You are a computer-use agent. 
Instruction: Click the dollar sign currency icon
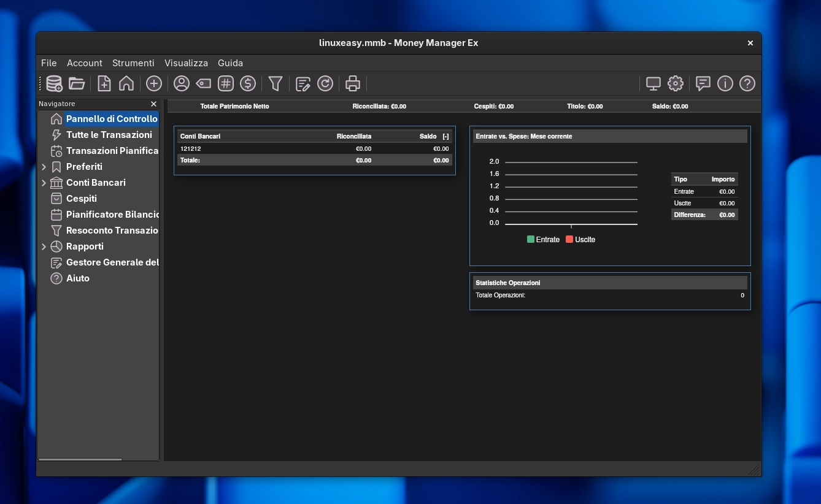pos(248,83)
